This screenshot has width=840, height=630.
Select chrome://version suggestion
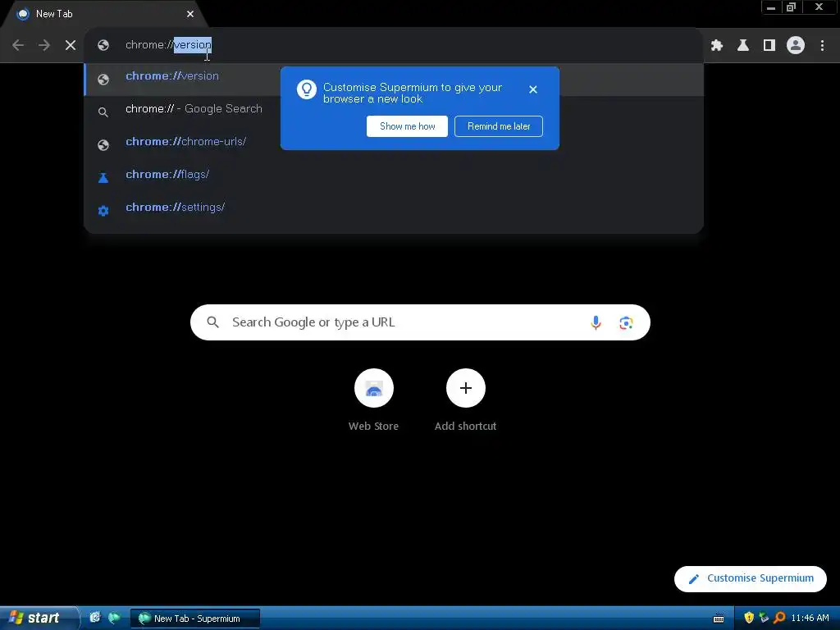394,80
